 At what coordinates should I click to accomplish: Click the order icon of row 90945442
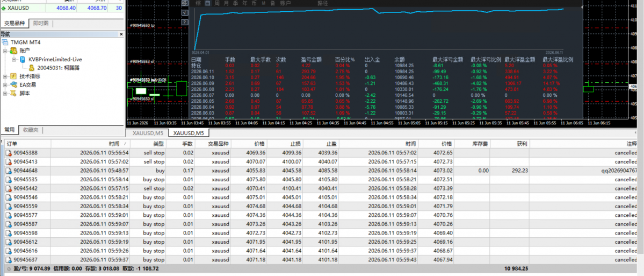coord(8,188)
